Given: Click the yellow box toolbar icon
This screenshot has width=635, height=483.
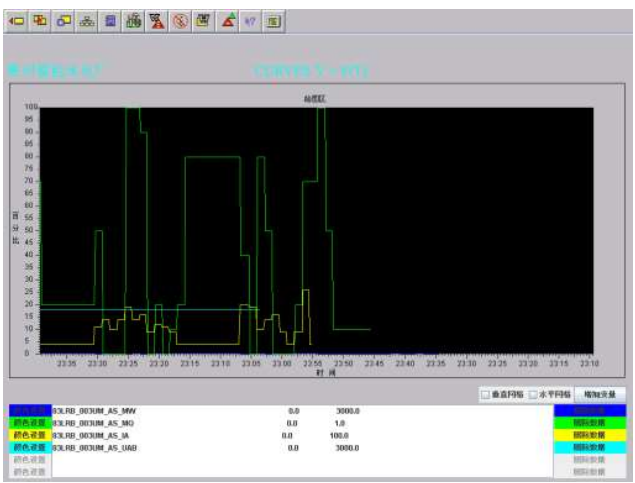Looking at the screenshot, I should (x=204, y=21).
